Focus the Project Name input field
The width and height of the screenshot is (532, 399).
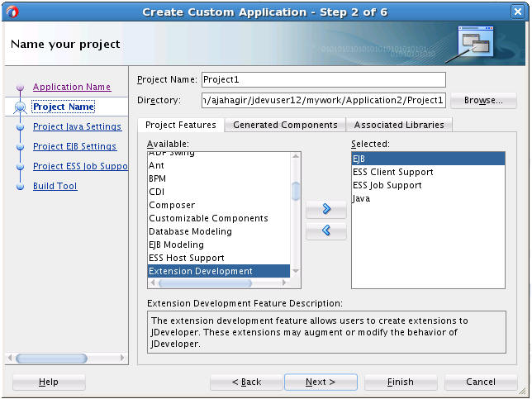323,80
